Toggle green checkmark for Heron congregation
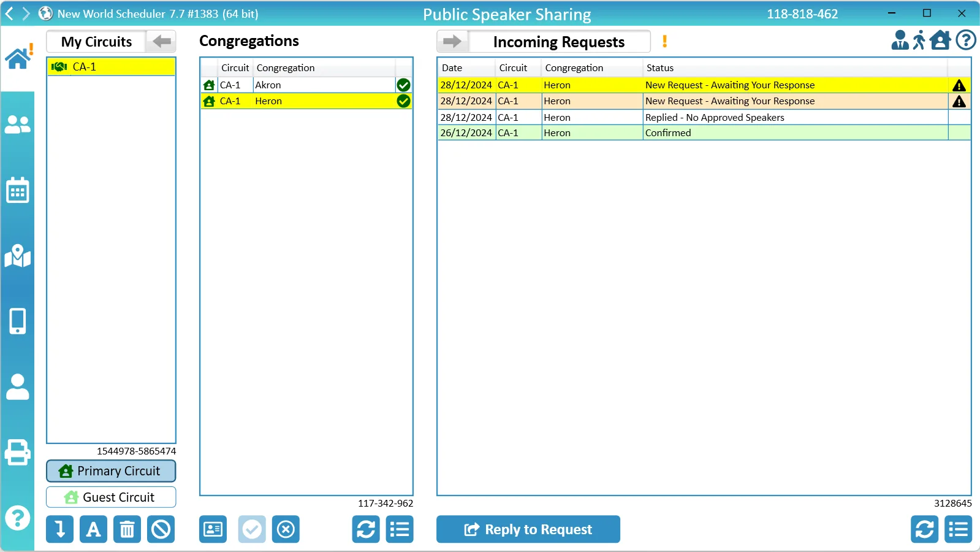 pyautogui.click(x=403, y=101)
